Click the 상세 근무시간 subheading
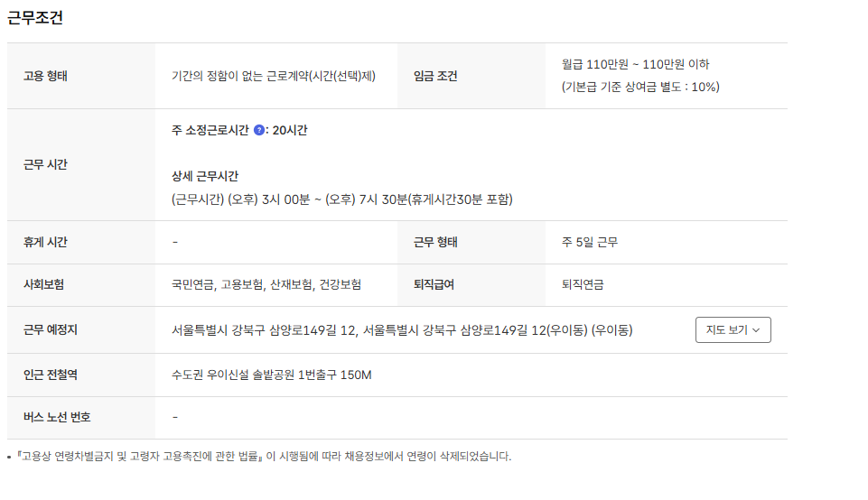This screenshot has height=500, width=868. 204,176
